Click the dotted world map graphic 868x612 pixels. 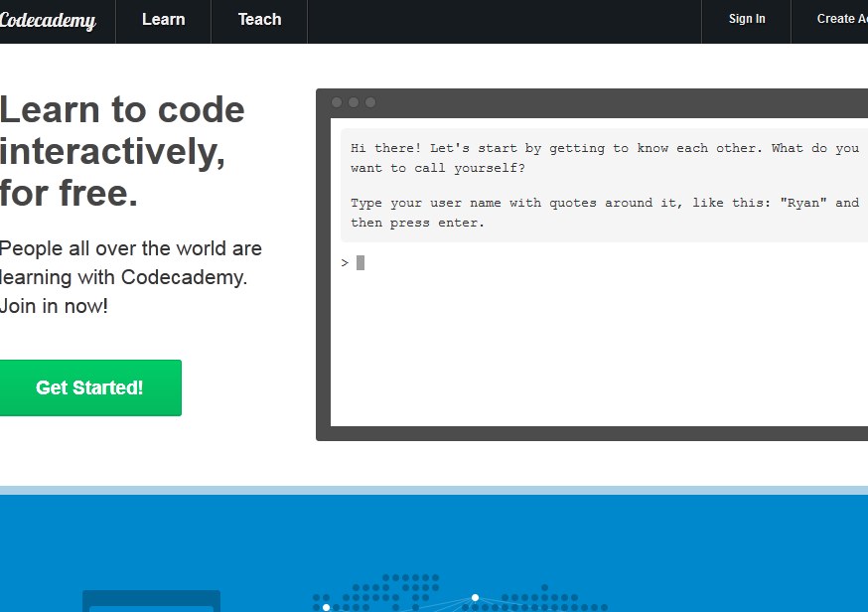coord(460,593)
